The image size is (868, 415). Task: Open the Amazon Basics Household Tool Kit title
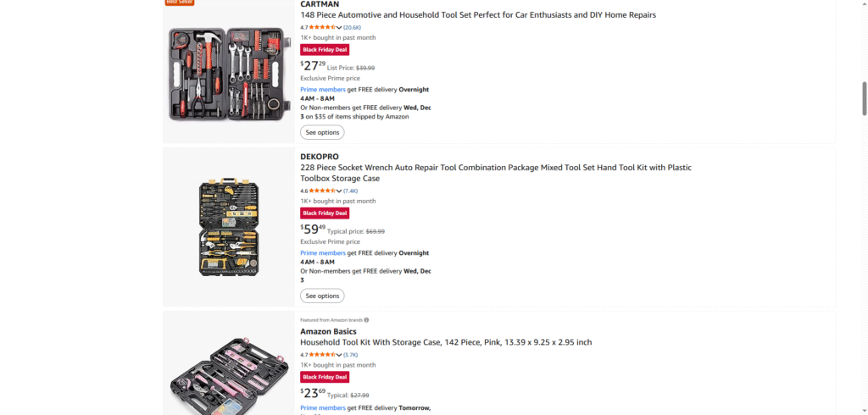[446, 342]
